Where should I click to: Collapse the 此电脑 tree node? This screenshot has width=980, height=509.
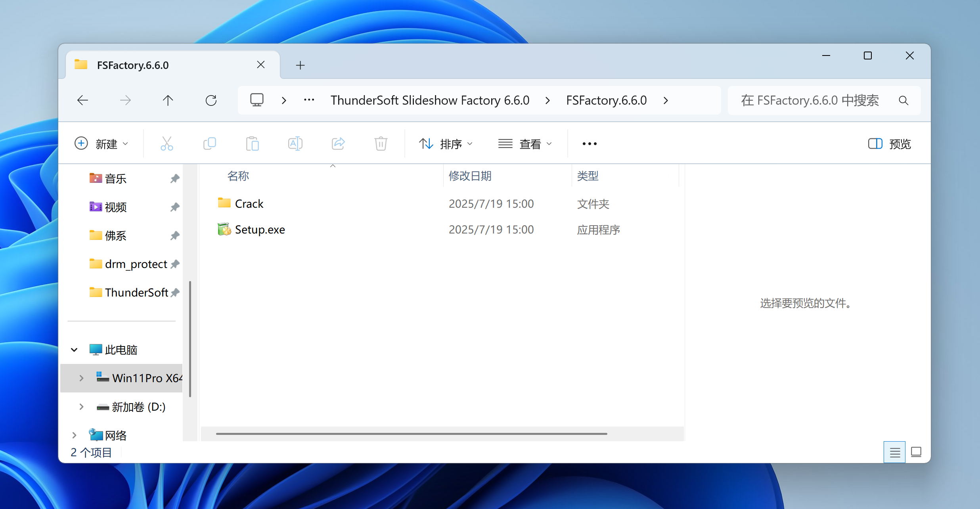(74, 350)
